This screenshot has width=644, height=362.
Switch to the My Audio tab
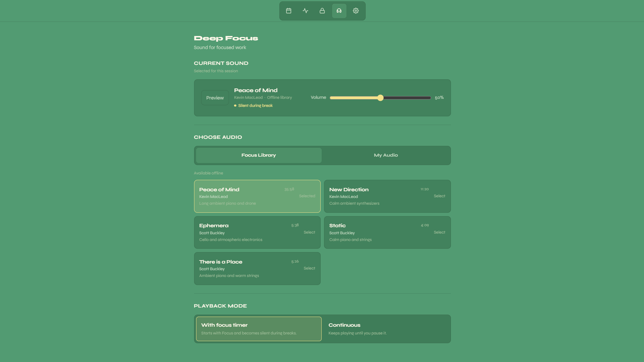(x=386, y=155)
